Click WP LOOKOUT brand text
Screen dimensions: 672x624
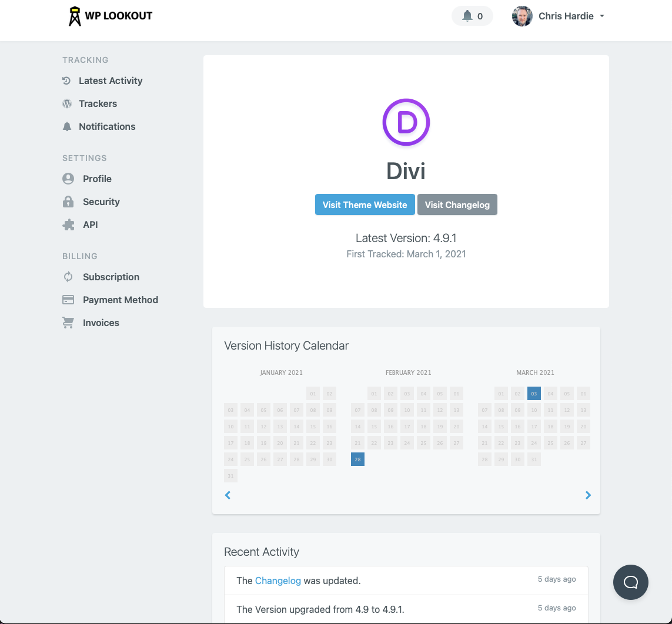coord(118,16)
